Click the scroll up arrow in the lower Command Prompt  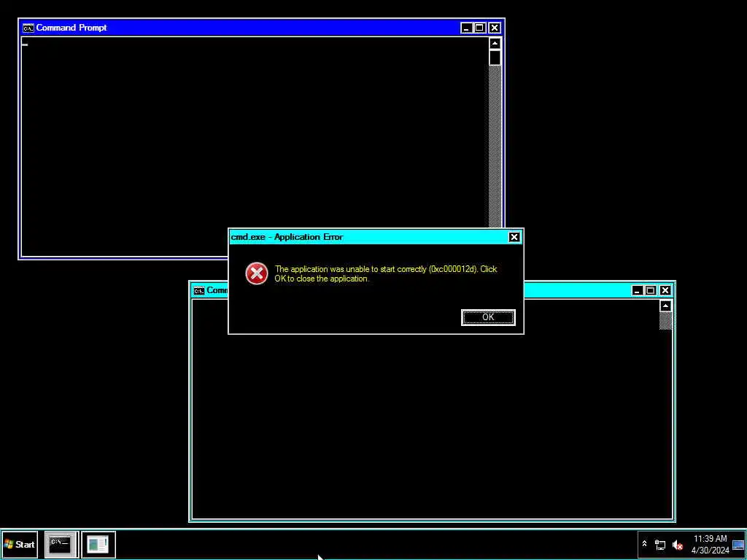[665, 306]
